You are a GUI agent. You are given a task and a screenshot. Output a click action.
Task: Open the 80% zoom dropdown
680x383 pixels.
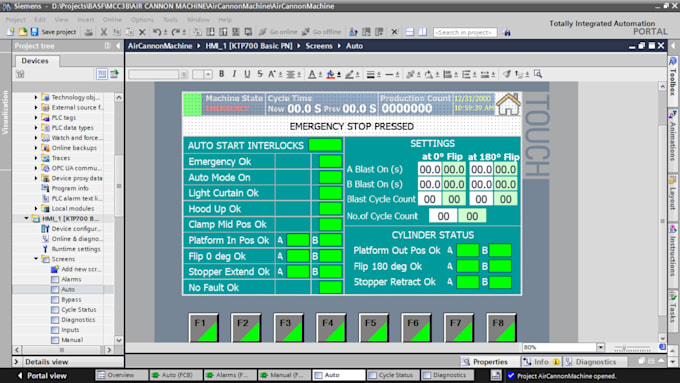pyautogui.click(x=600, y=347)
